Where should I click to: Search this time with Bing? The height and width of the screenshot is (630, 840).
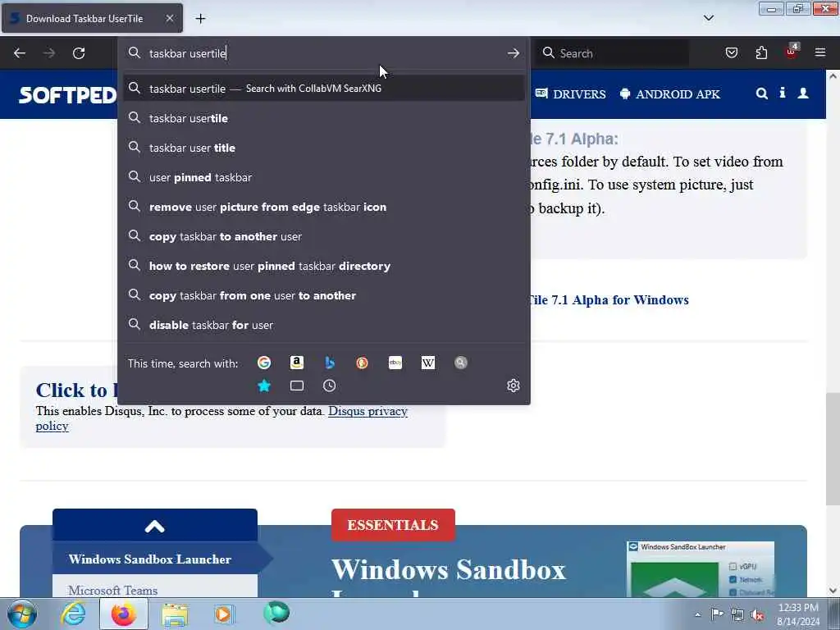click(330, 363)
